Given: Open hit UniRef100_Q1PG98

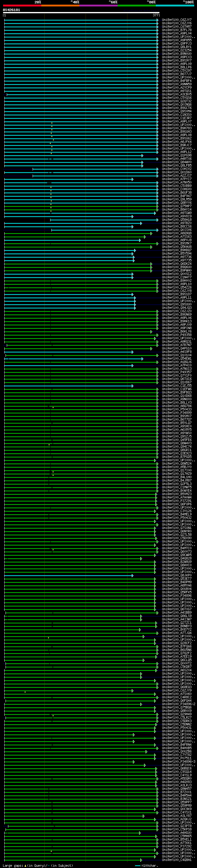Looking at the screenshot, I should (x=176, y=155).
